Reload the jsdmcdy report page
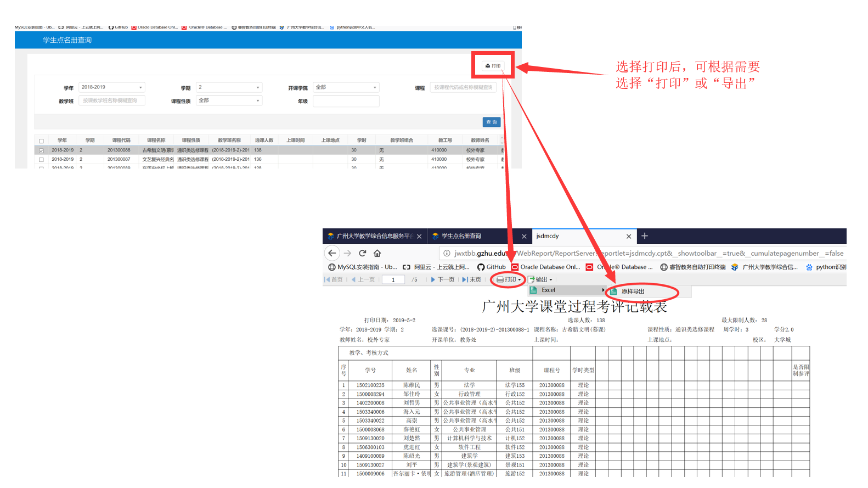The height and width of the screenshot is (488, 868). 362,253
